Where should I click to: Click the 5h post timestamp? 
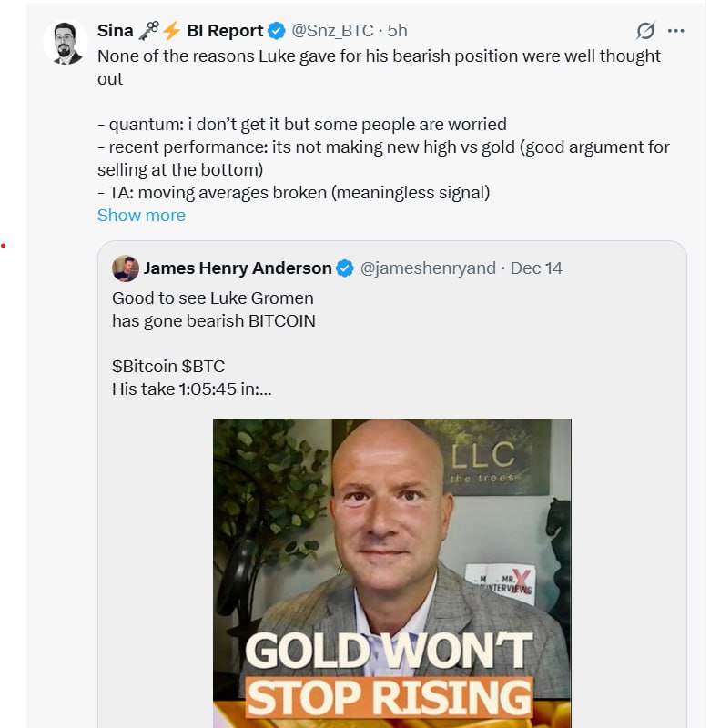click(398, 31)
